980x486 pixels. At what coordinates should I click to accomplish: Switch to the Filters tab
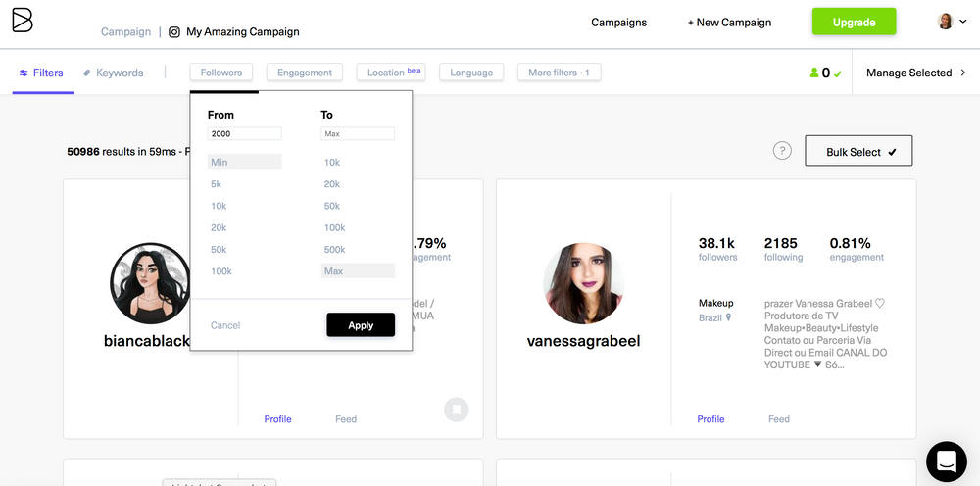(x=42, y=73)
